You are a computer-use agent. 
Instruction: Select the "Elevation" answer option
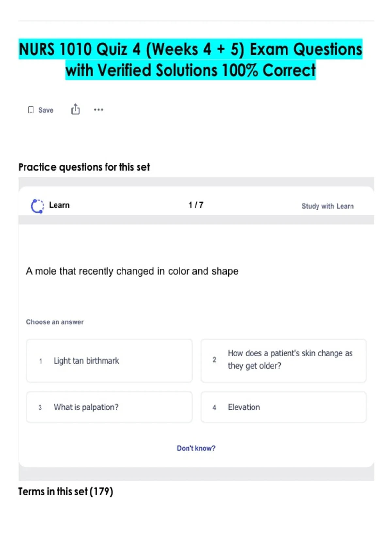click(244, 407)
